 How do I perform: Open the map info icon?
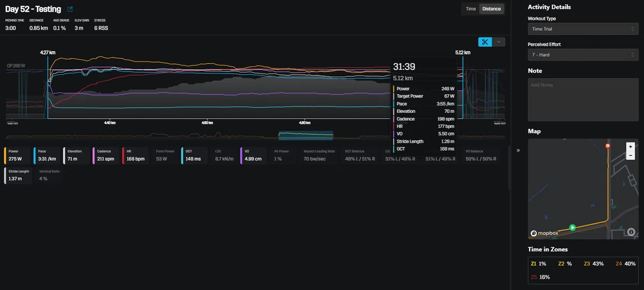pyautogui.click(x=631, y=232)
